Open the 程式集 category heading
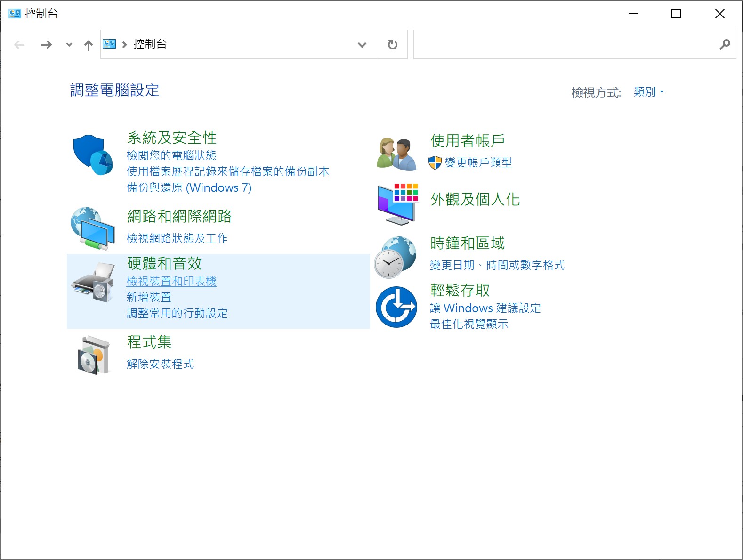 (149, 342)
